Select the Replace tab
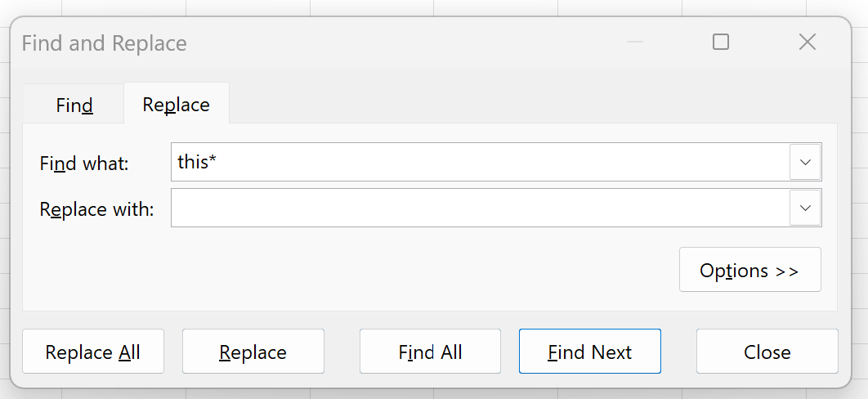Screen dimensions: 868x399 pyautogui.click(x=176, y=105)
